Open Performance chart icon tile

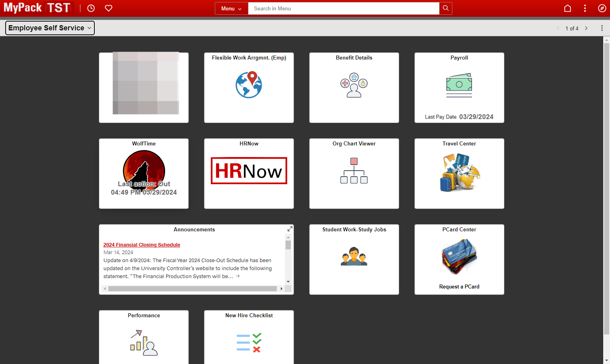[x=144, y=343]
